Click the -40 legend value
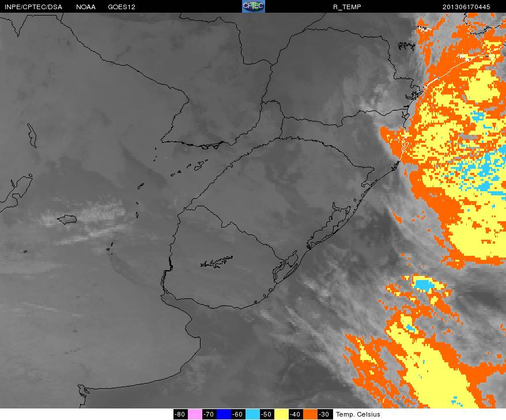Image resolution: width=506 pixels, height=420 pixels. pyautogui.click(x=296, y=414)
